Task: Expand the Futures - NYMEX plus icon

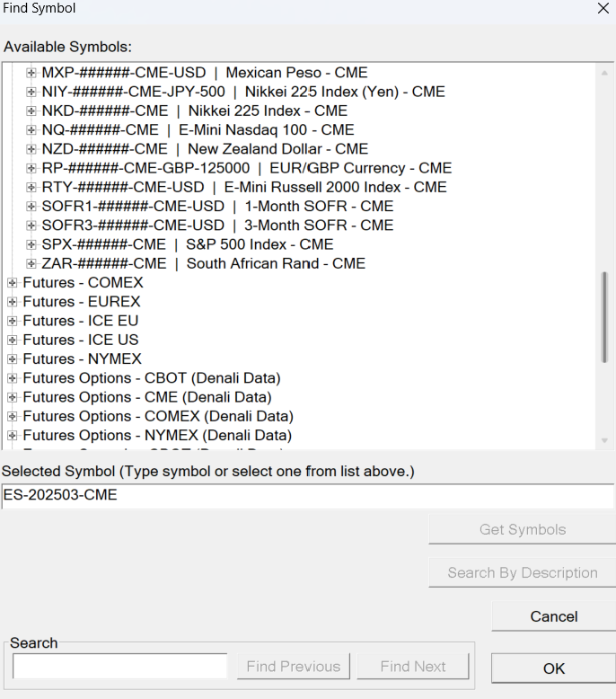Action: (13, 359)
